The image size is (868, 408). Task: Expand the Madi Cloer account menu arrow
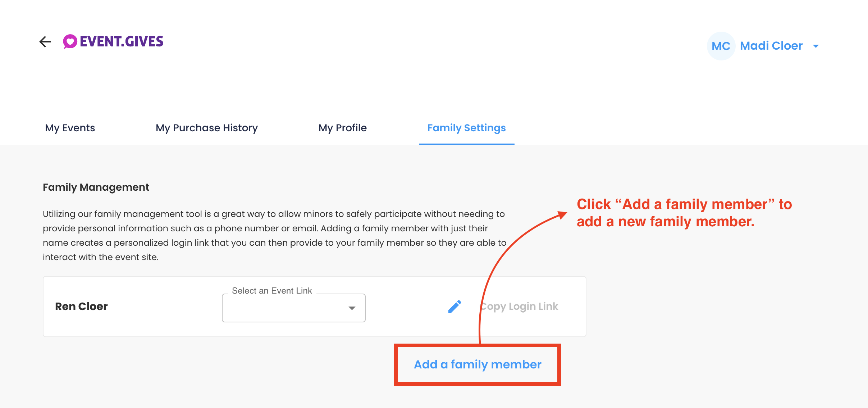pyautogui.click(x=816, y=46)
